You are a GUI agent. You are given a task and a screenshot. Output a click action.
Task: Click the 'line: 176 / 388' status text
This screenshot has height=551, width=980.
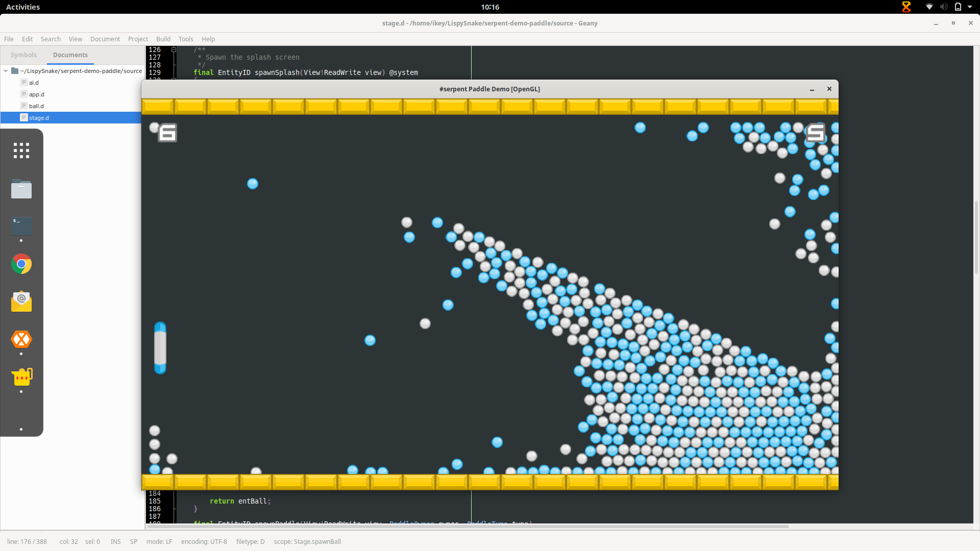[27, 542]
